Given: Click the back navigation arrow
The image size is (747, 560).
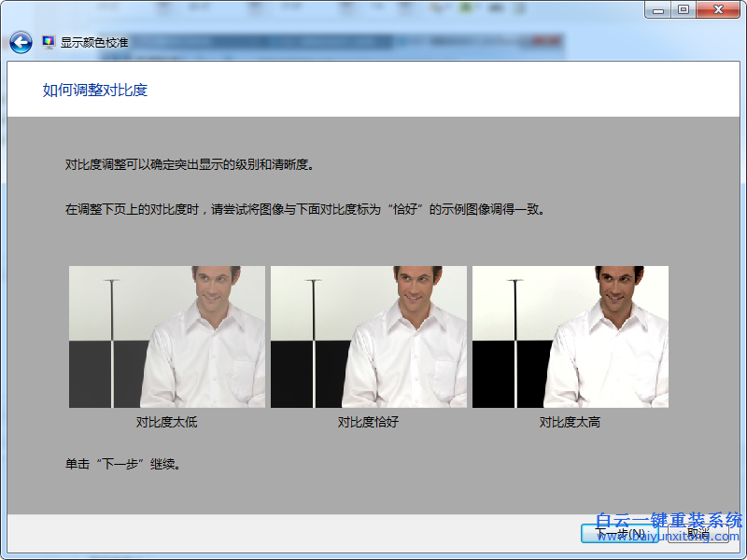Looking at the screenshot, I should point(19,41).
